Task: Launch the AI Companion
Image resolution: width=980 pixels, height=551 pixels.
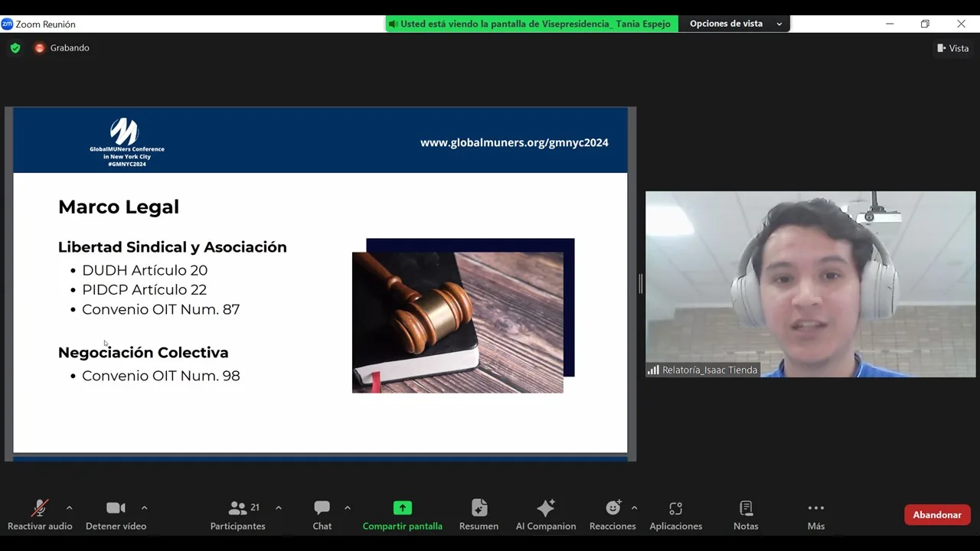Action: (x=546, y=515)
